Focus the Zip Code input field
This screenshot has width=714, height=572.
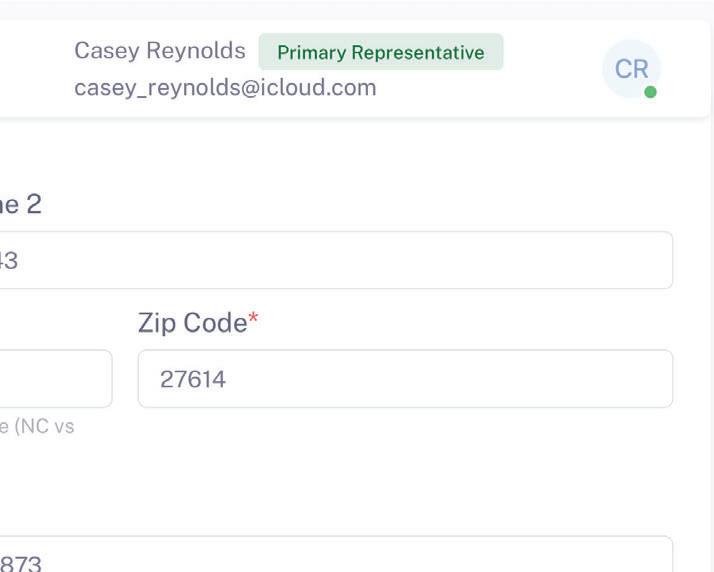(404, 379)
